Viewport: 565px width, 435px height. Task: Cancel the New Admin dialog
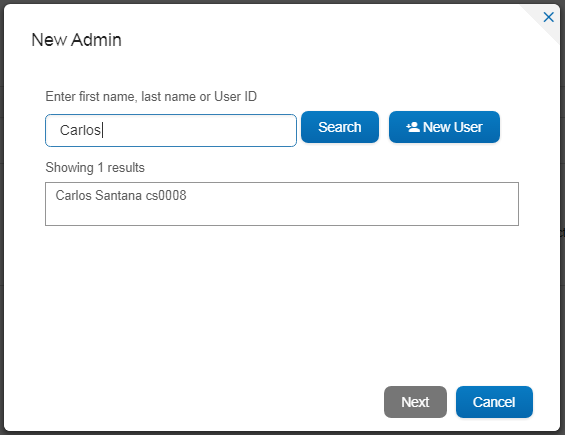(494, 402)
